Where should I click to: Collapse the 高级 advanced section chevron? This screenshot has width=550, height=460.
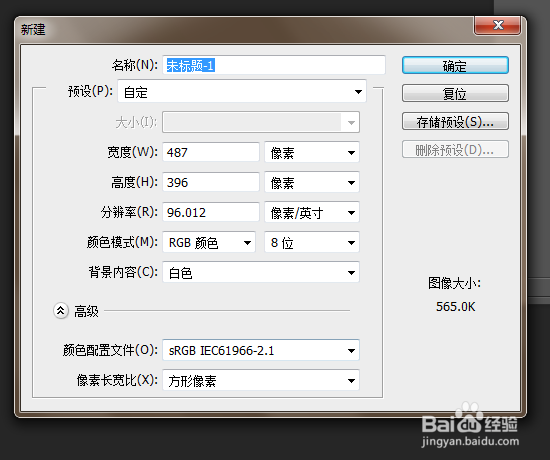[x=61, y=311]
